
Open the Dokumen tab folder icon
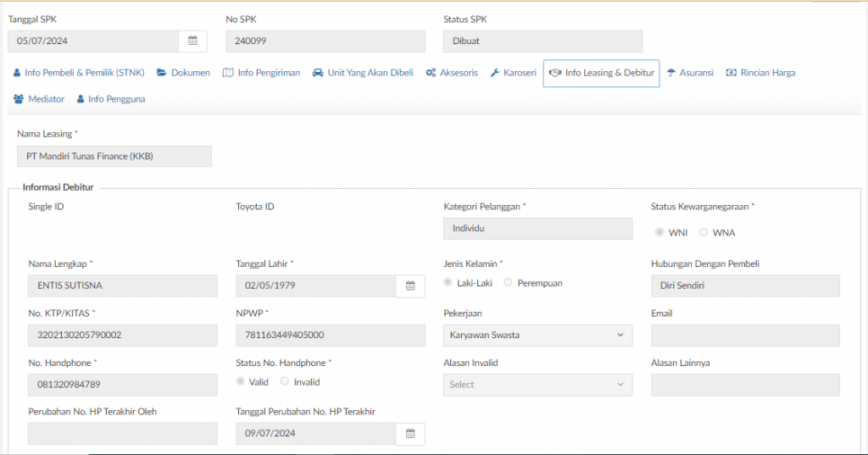pyautogui.click(x=162, y=73)
